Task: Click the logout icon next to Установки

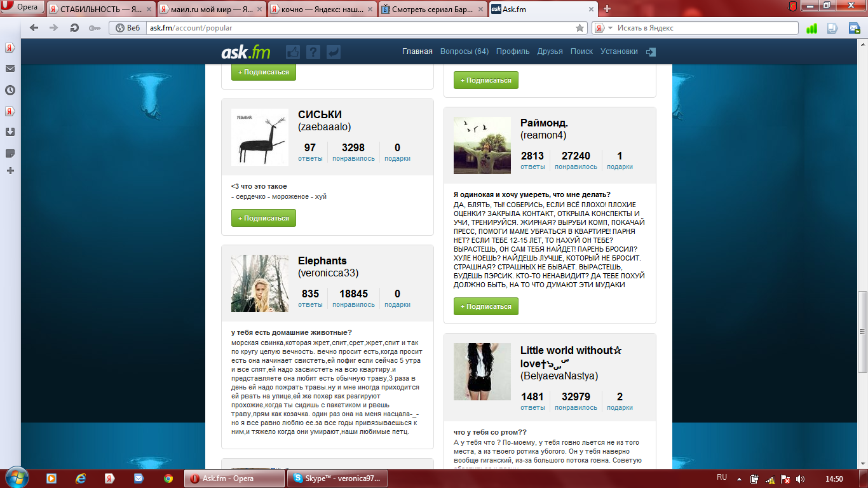Action: click(x=651, y=52)
